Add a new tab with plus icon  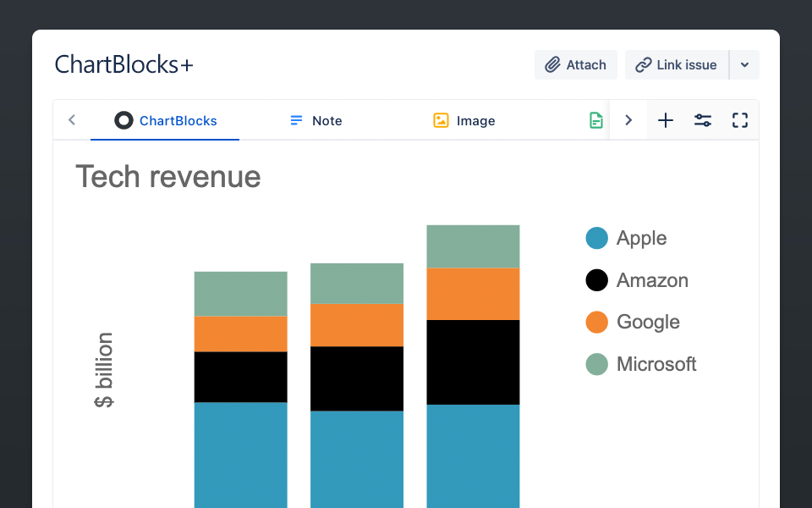point(666,120)
